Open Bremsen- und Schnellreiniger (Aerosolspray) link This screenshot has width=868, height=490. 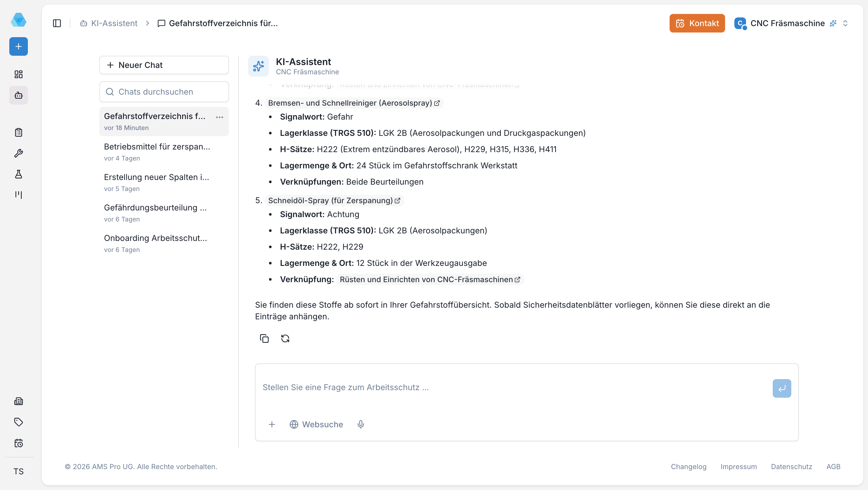point(354,103)
